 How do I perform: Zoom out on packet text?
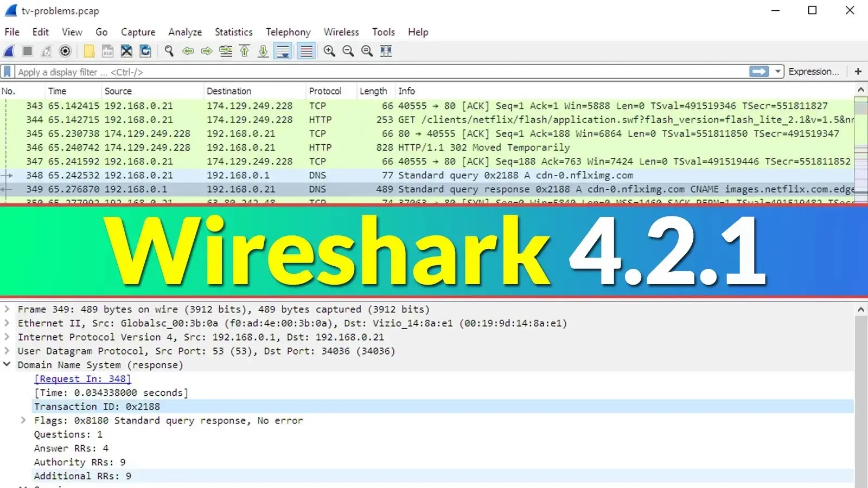[348, 51]
